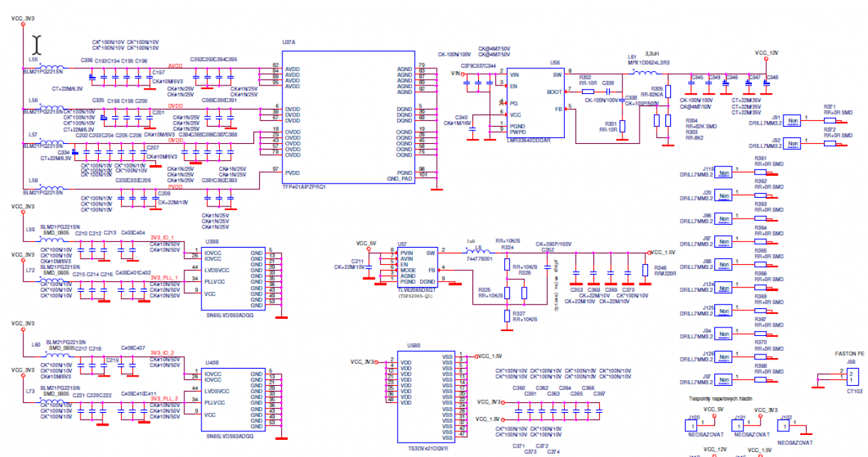Click the BOOT pin label on U56
Screen dimensions: 868x457
coord(554,90)
